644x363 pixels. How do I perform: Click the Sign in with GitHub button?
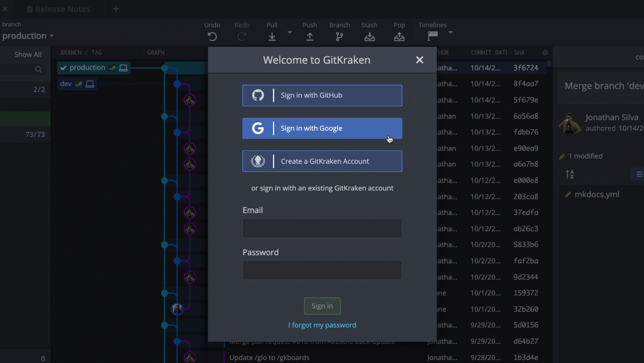[322, 95]
